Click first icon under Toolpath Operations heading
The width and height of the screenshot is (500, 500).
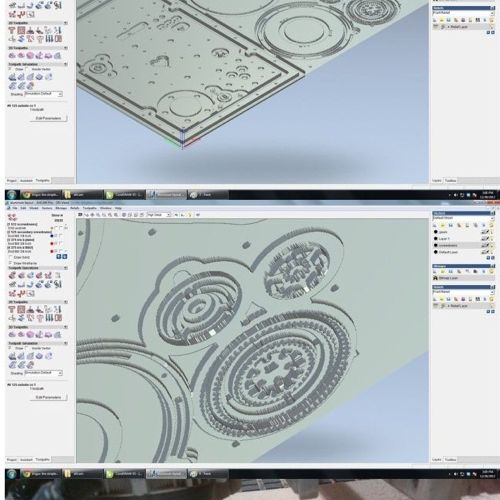tap(12, 275)
